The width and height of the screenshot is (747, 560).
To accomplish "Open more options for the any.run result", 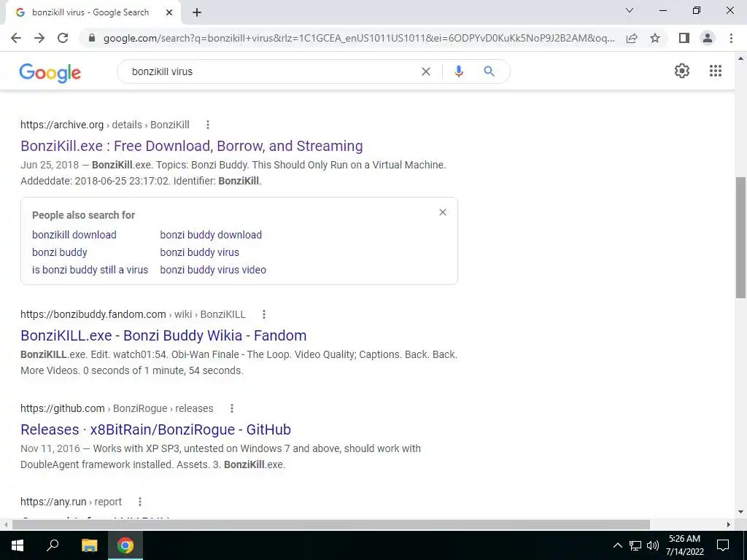I will pyautogui.click(x=140, y=502).
